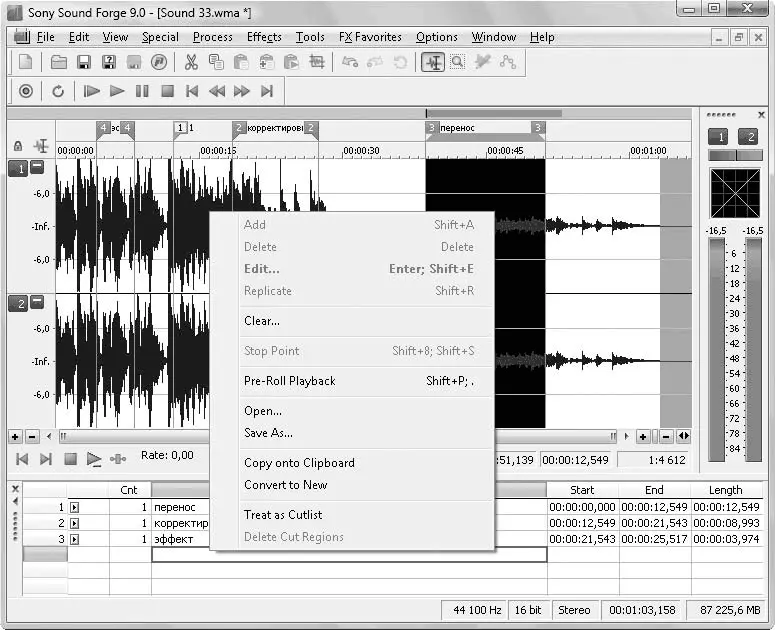Click the Trim/Crop toolbar icon
Viewport: 775px width, 630px height.
pos(317,62)
